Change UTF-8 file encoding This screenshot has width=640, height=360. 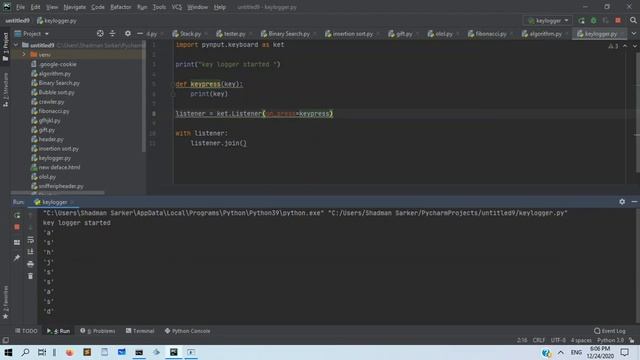point(558,340)
